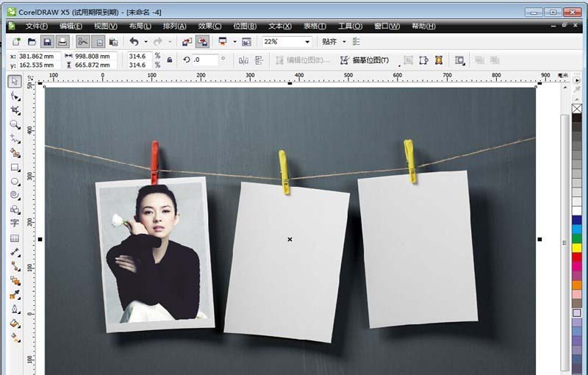Open the zoom level 22% dropdown

(307, 42)
